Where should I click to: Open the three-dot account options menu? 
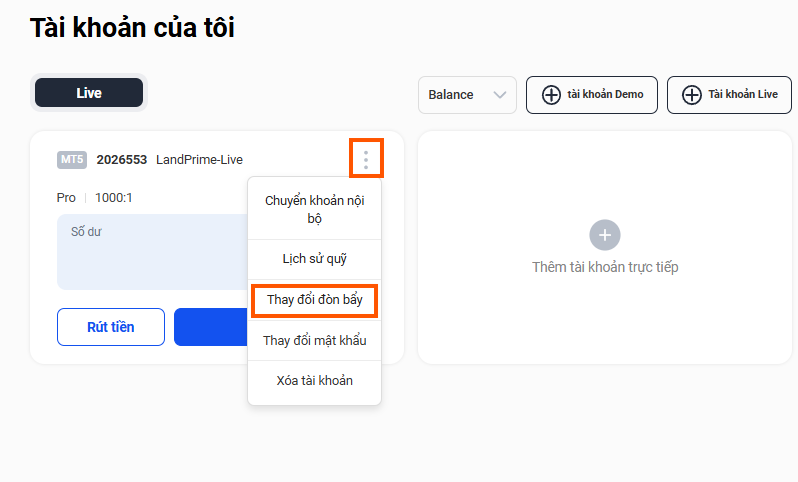pos(367,159)
